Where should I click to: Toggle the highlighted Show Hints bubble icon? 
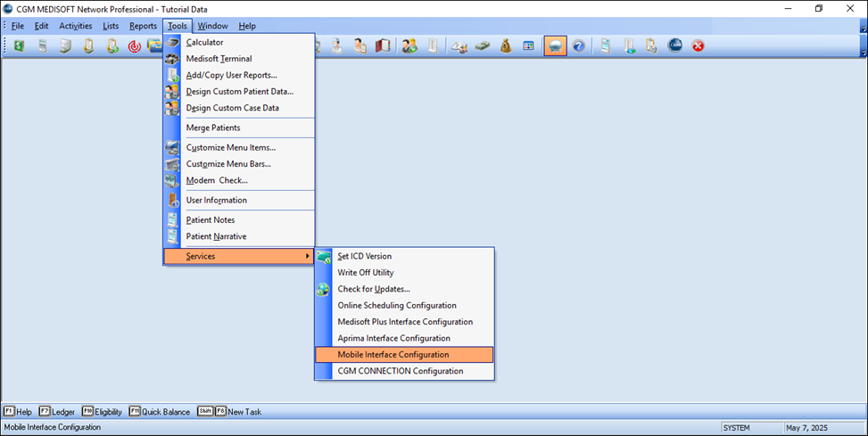click(555, 46)
